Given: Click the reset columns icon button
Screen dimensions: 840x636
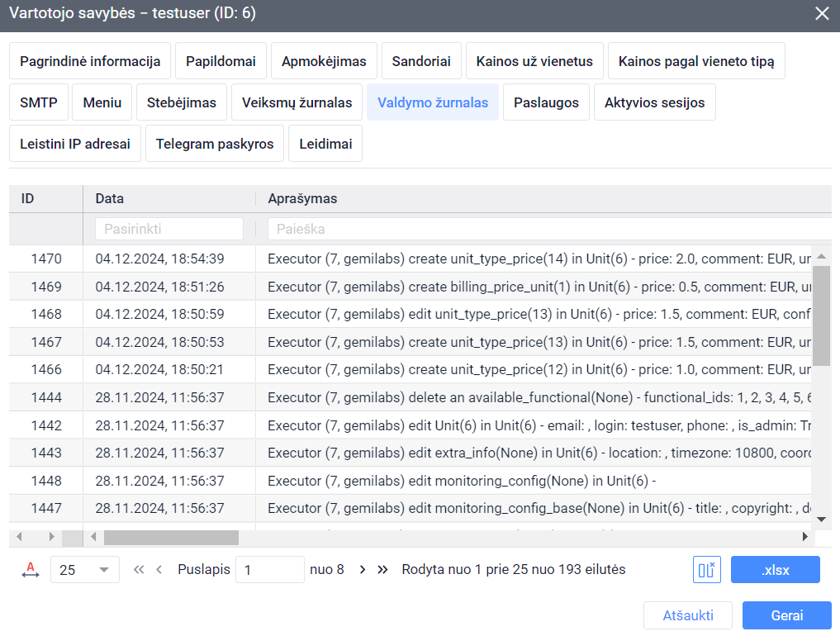Looking at the screenshot, I should coord(707,570).
